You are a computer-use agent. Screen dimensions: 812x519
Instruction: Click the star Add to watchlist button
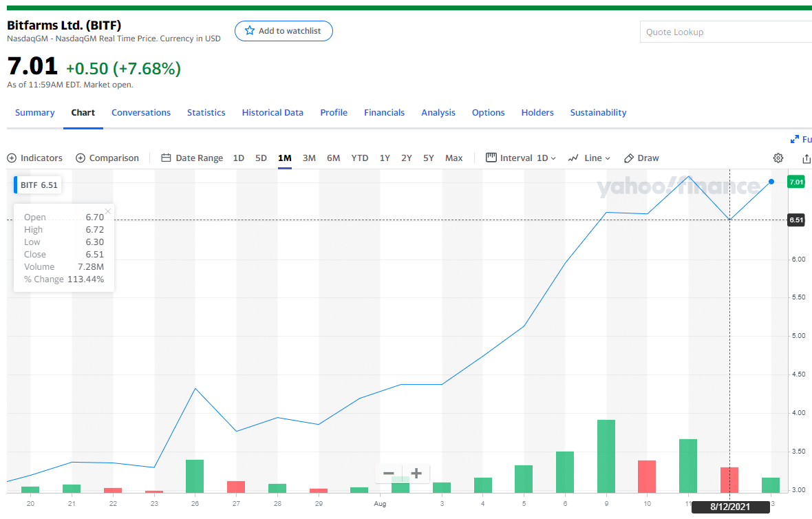coord(284,31)
